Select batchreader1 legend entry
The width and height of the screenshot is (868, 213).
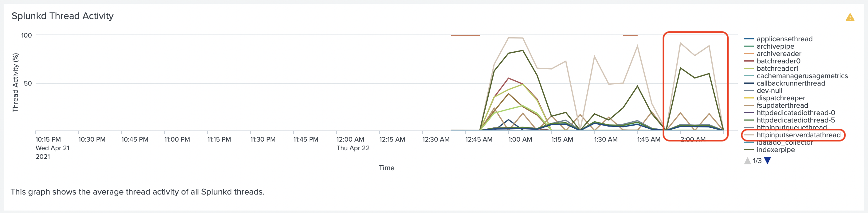(x=777, y=69)
